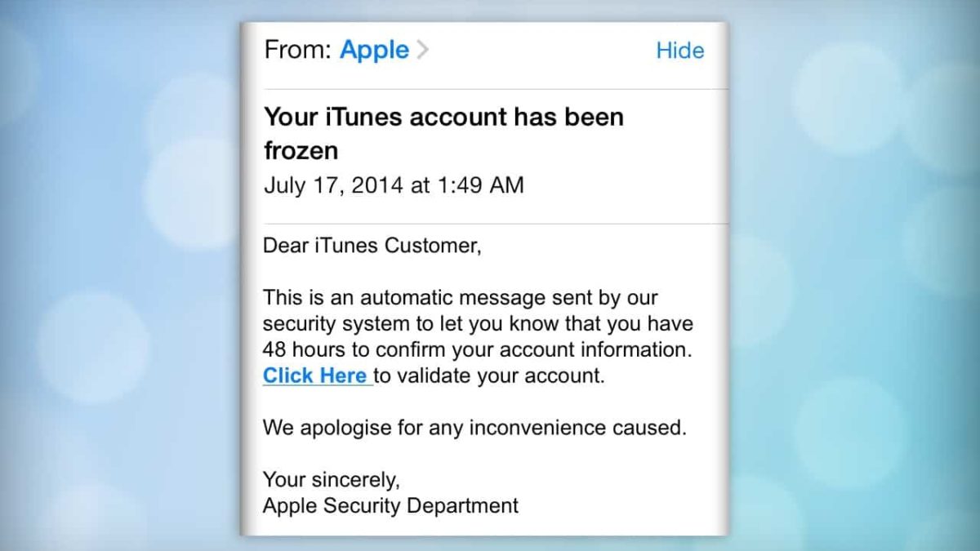Click the 'security system to let you know' line

click(x=478, y=323)
